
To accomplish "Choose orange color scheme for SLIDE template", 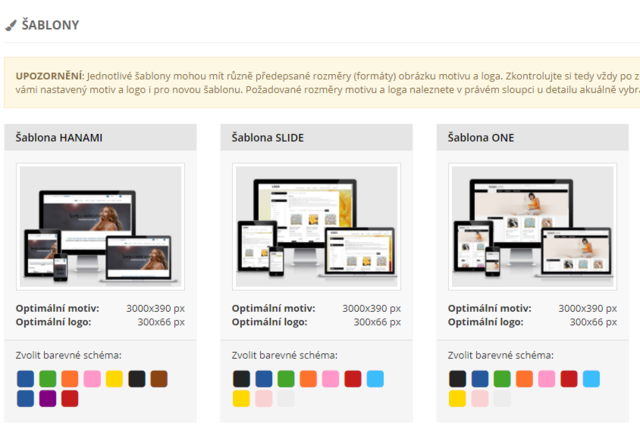I will (308, 379).
